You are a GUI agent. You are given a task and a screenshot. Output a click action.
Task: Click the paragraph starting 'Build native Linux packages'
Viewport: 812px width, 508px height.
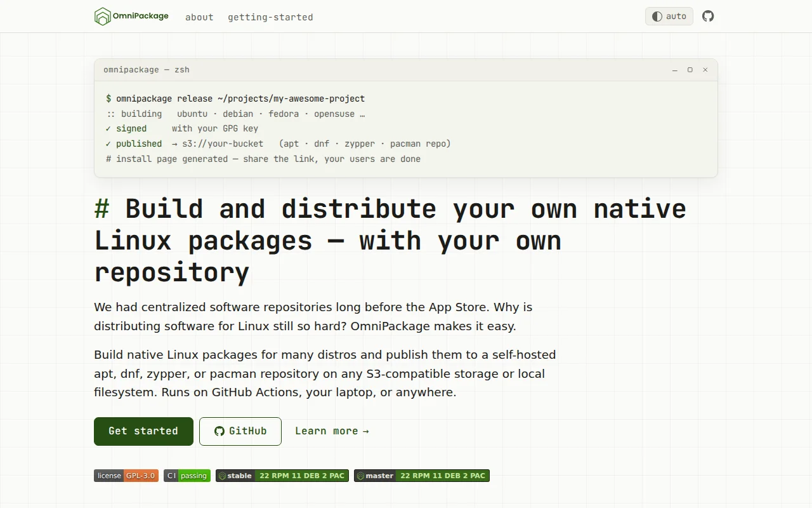pos(325,373)
